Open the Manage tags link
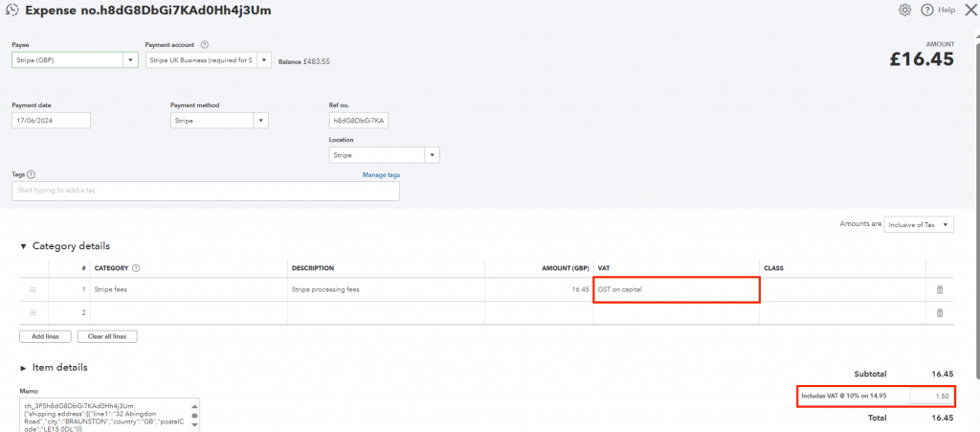Viewport: 980px width, 432px height. (381, 174)
